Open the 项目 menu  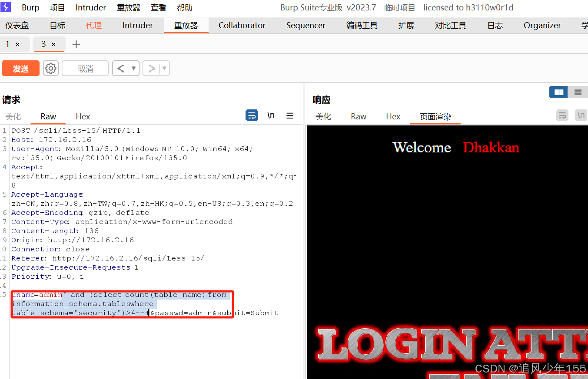click(x=57, y=7)
